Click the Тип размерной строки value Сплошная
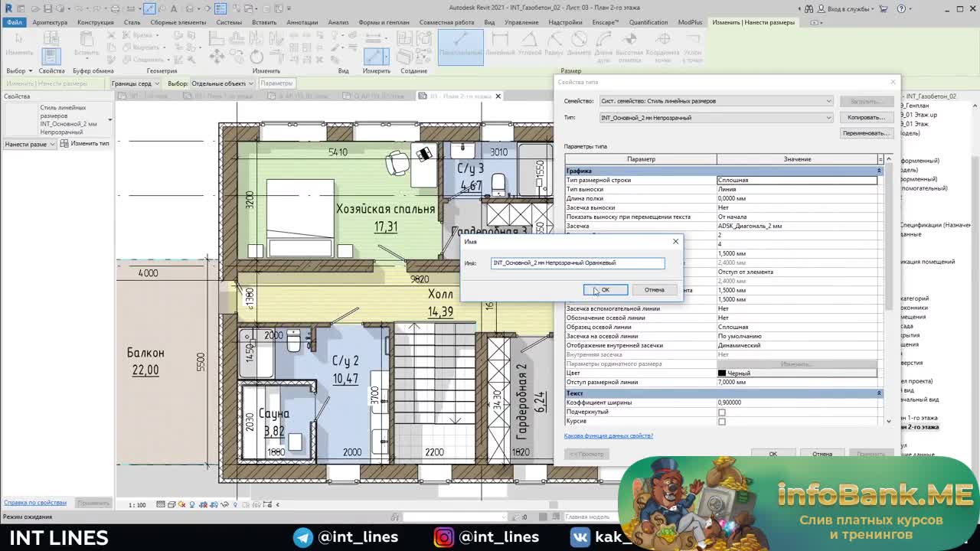 pyautogui.click(x=796, y=181)
